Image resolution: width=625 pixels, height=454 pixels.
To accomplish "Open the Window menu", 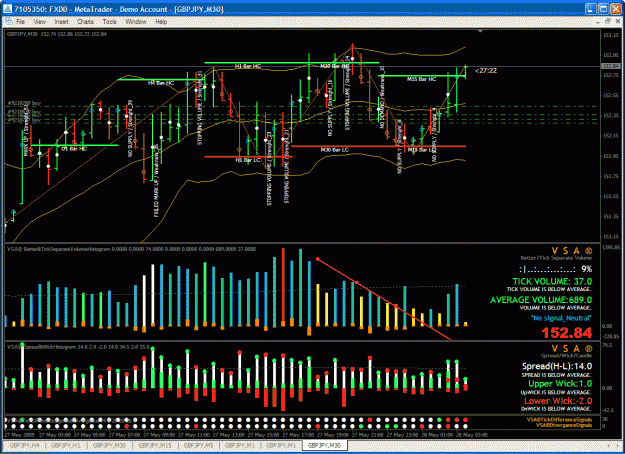I will click(136, 22).
